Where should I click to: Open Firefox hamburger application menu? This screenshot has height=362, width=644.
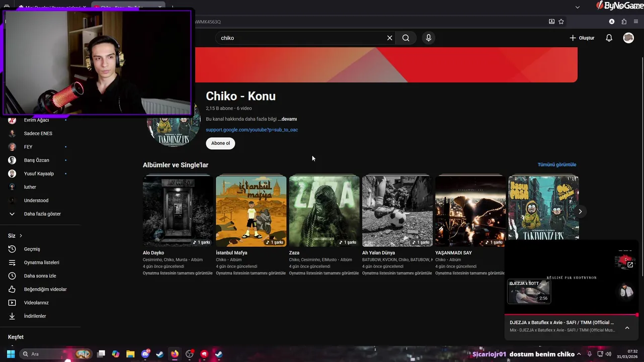pyautogui.click(x=636, y=22)
